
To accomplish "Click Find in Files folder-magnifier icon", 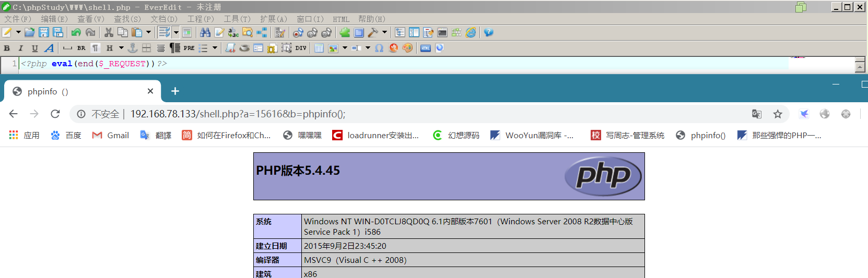I will pyautogui.click(x=248, y=32).
